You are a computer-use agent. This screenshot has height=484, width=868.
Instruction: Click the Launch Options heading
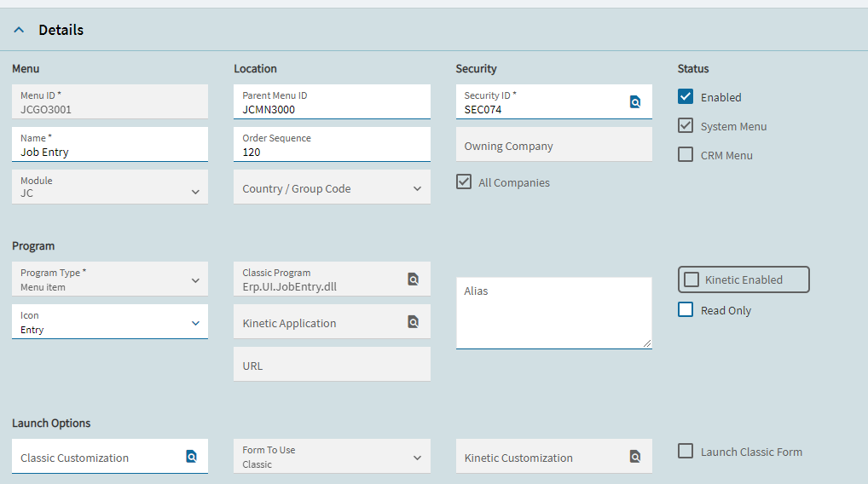[x=51, y=423]
